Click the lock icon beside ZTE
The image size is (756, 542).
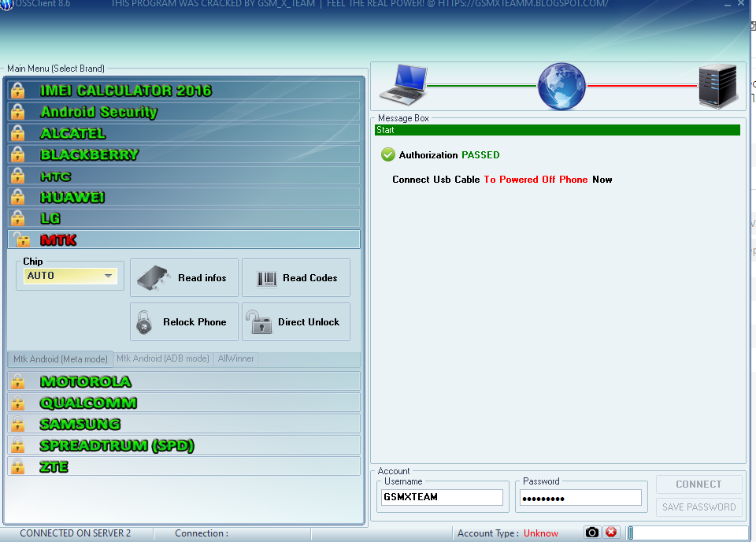pos(18,466)
